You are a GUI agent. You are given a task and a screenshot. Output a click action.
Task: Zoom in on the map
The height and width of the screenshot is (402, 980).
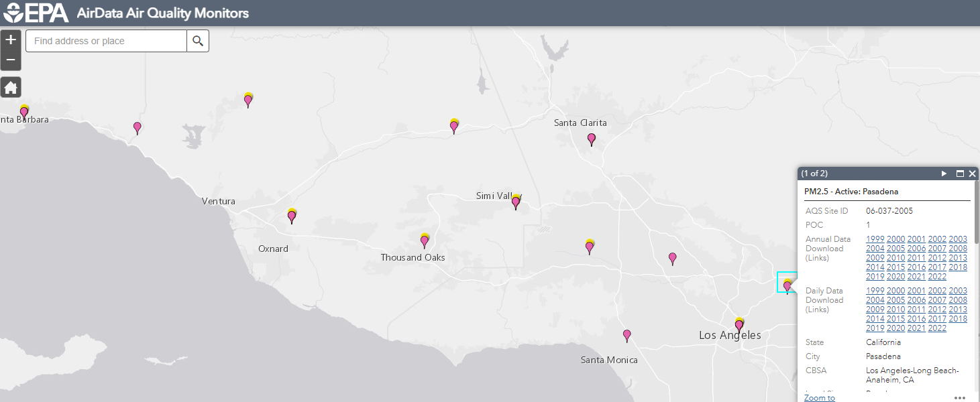[x=11, y=40]
